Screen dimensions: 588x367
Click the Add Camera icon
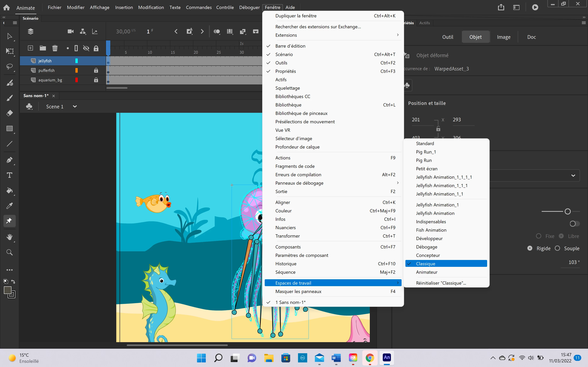click(70, 32)
